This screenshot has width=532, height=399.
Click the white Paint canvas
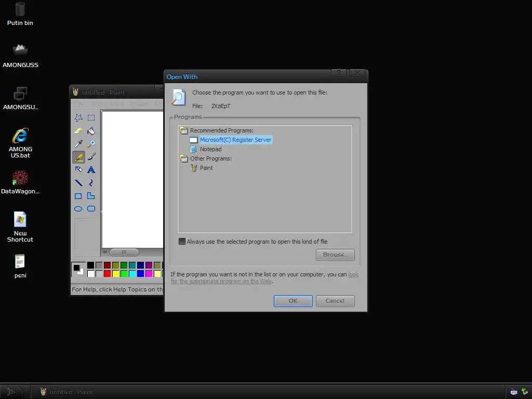(132, 179)
